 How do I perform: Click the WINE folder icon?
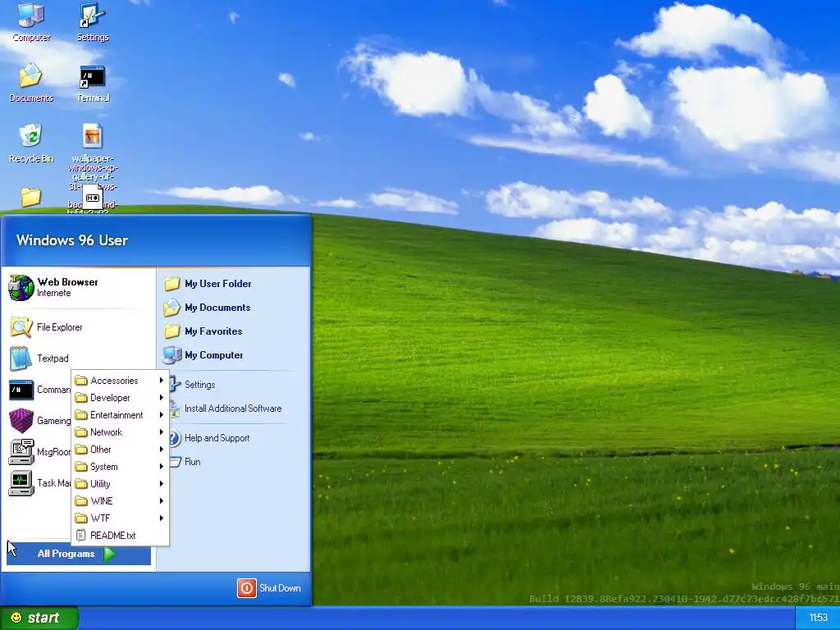click(x=81, y=501)
